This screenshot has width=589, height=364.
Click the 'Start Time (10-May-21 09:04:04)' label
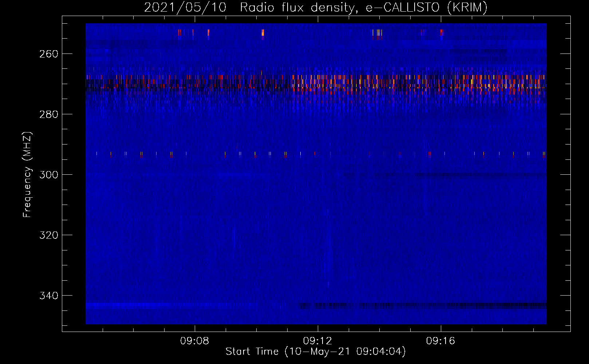pos(316,352)
